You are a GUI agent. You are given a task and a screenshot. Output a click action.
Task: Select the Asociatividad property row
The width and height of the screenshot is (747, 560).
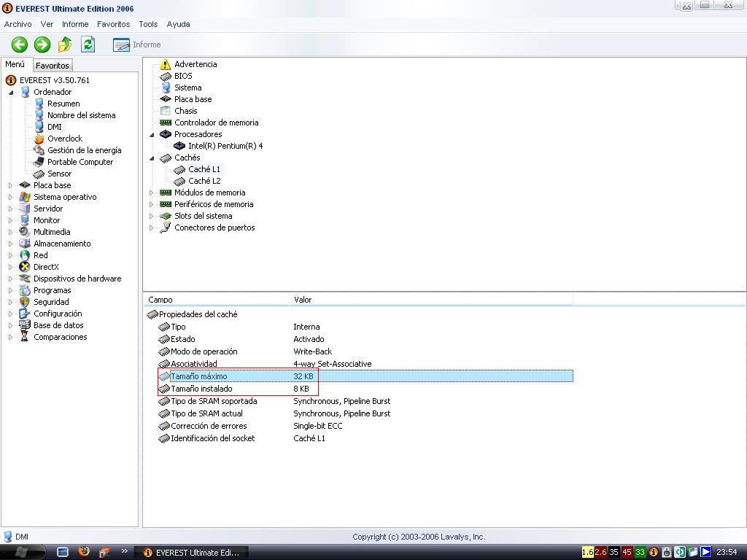point(365,364)
